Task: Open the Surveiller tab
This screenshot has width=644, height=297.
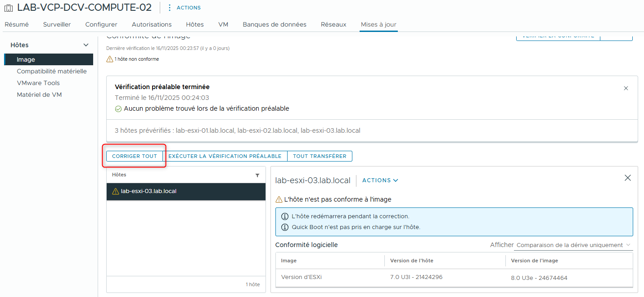Action: pos(57,24)
